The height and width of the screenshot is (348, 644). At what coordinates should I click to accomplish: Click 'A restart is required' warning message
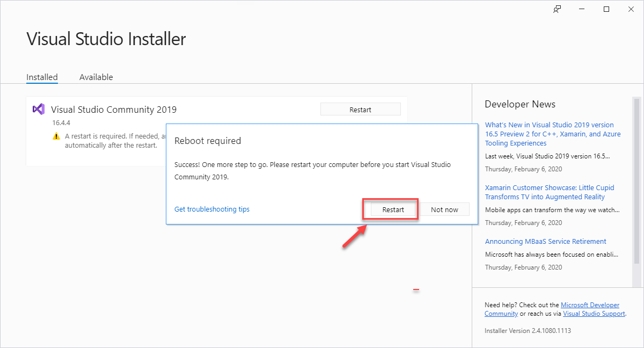(115, 141)
